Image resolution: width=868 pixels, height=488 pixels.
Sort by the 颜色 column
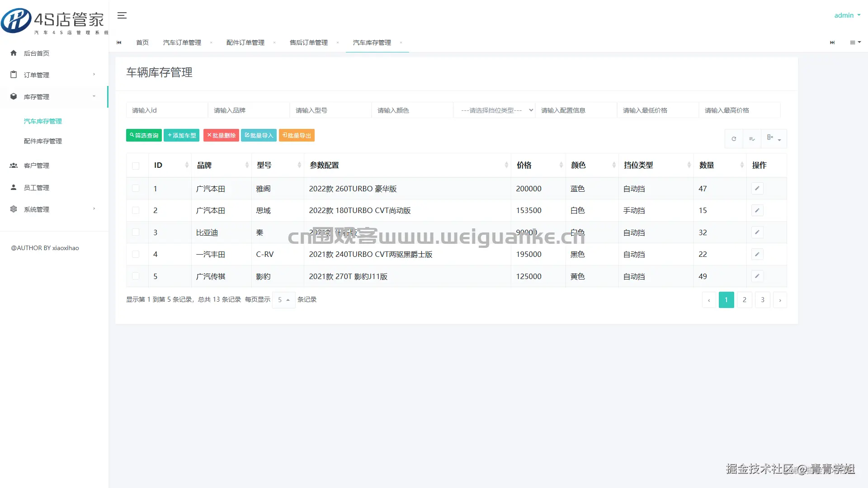pyautogui.click(x=592, y=166)
